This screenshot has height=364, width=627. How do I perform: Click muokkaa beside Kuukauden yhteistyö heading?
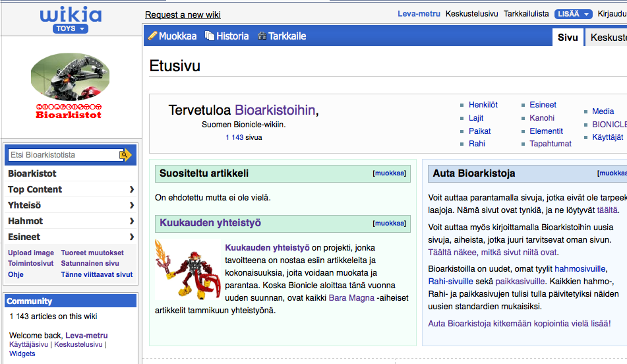[390, 223]
